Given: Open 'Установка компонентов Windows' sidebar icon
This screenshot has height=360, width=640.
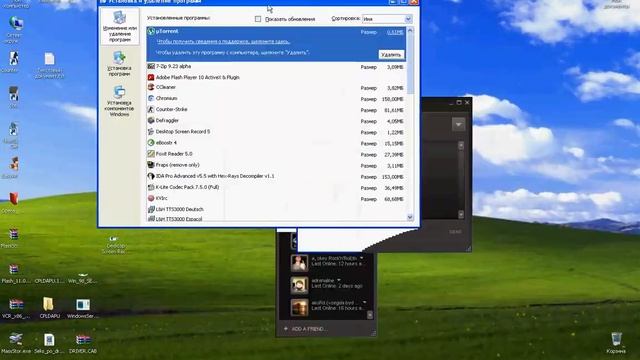Looking at the screenshot, I should coord(119,92).
